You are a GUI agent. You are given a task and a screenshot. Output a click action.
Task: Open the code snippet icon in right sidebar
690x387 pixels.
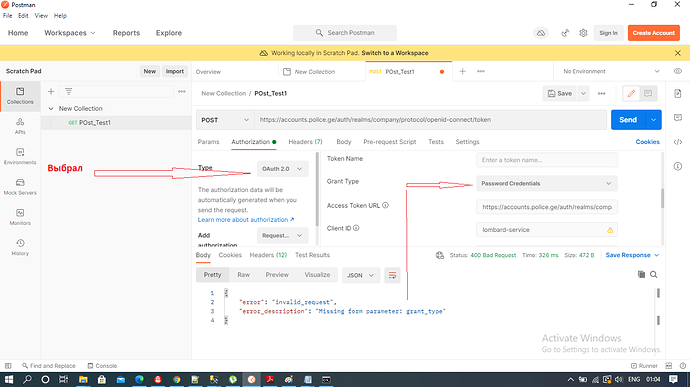(x=678, y=142)
